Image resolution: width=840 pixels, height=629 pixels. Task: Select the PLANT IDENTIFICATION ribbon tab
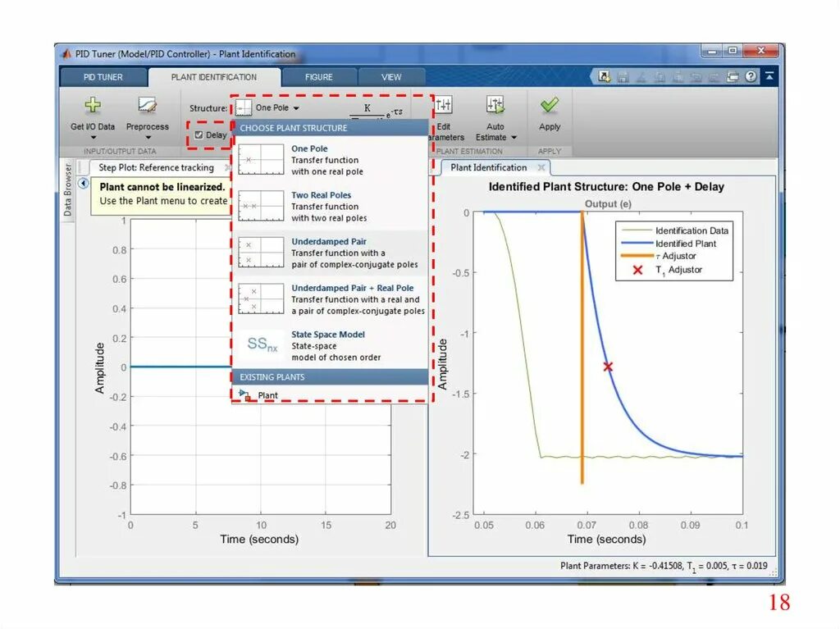214,77
